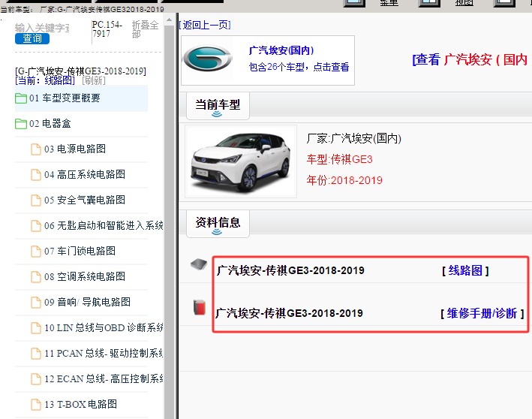Click document icon of 06 无匙启动

pyautogui.click(x=36, y=226)
